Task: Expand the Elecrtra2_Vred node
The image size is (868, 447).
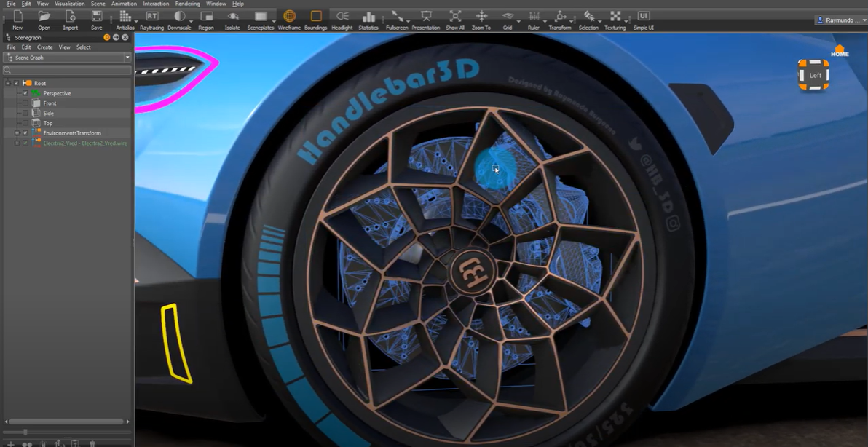Action: click(x=17, y=143)
